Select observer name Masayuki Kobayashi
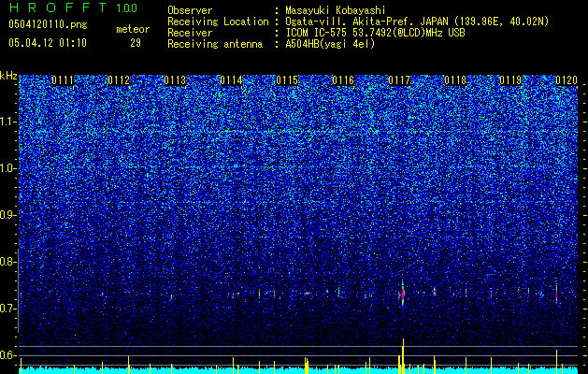The width and height of the screenshot is (588, 374). 335,11
